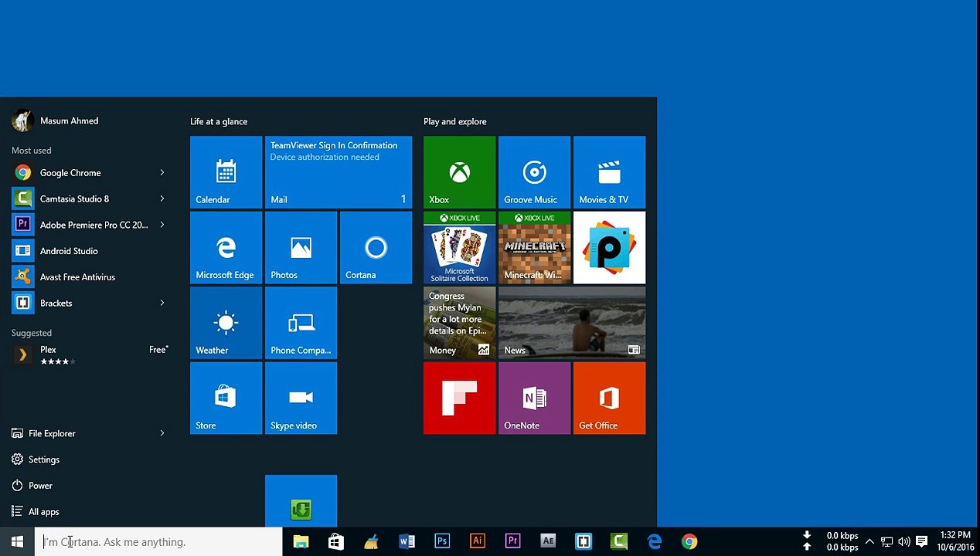Screen dimensions: 980x556
Task: Open the News tile
Action: click(x=572, y=323)
